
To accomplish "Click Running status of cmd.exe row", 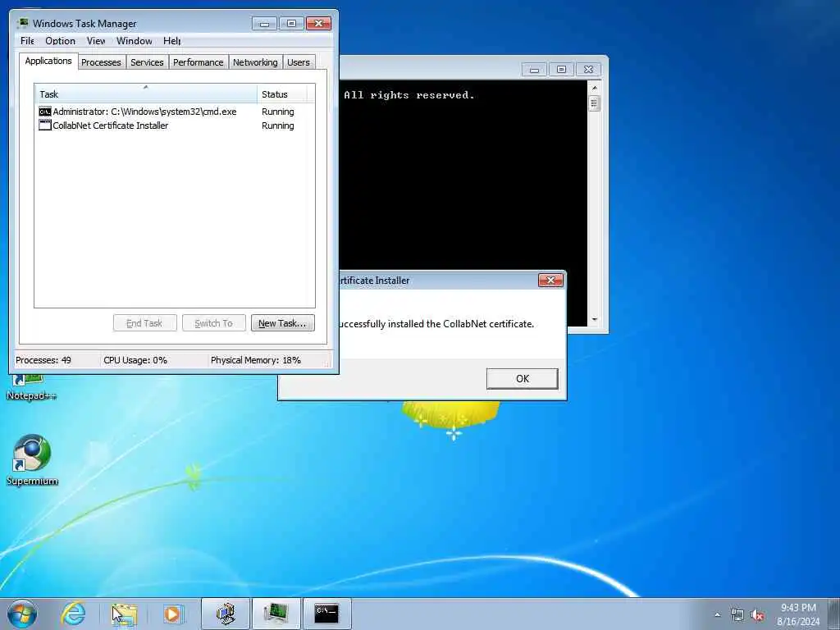I will [x=277, y=112].
